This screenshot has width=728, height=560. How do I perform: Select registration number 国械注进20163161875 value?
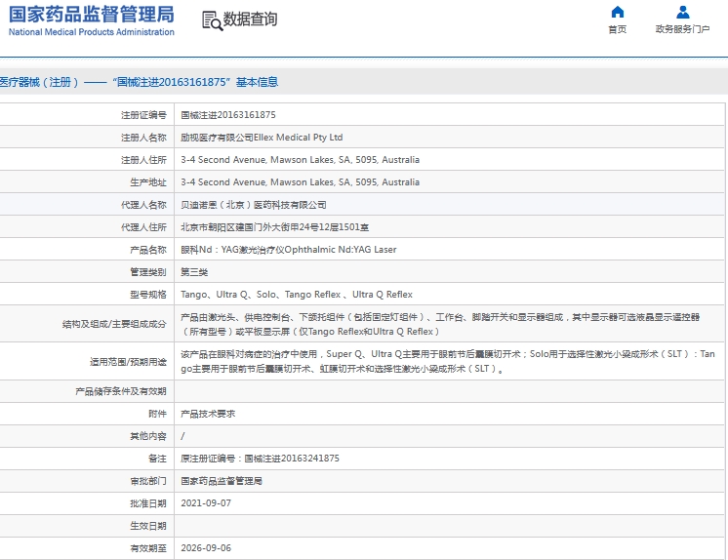(228, 115)
